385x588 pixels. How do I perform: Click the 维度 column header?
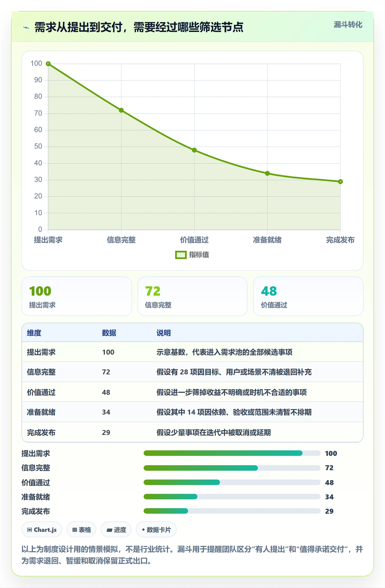34,333
